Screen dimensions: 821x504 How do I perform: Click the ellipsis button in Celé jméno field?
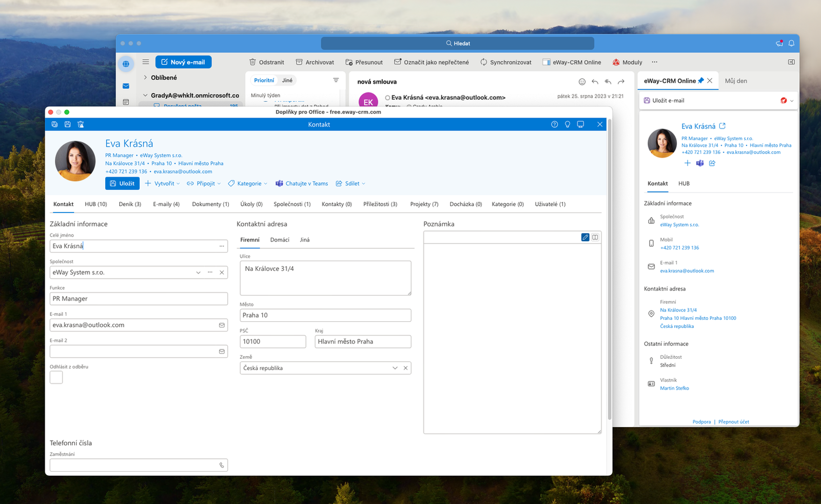222,246
